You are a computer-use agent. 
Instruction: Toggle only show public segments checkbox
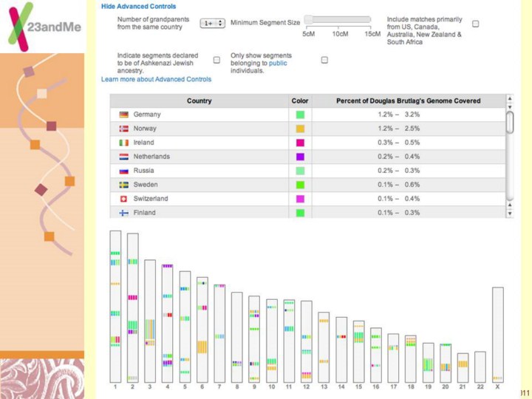[324, 60]
